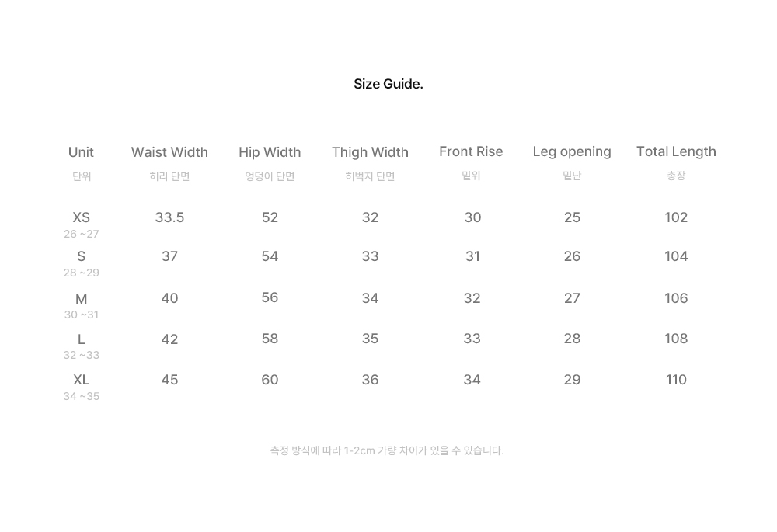This screenshot has height=532, width=777.
Task: Click the 33.5 waist width value
Action: [169, 217]
